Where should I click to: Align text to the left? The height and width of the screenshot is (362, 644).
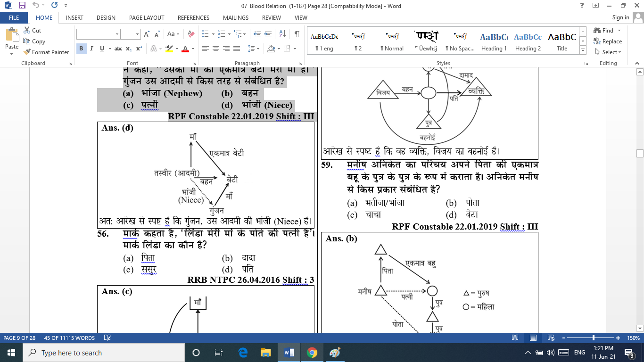[x=206, y=49]
